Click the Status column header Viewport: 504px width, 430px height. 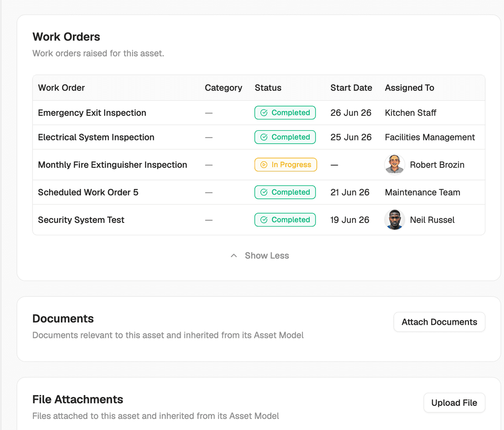[x=268, y=88]
